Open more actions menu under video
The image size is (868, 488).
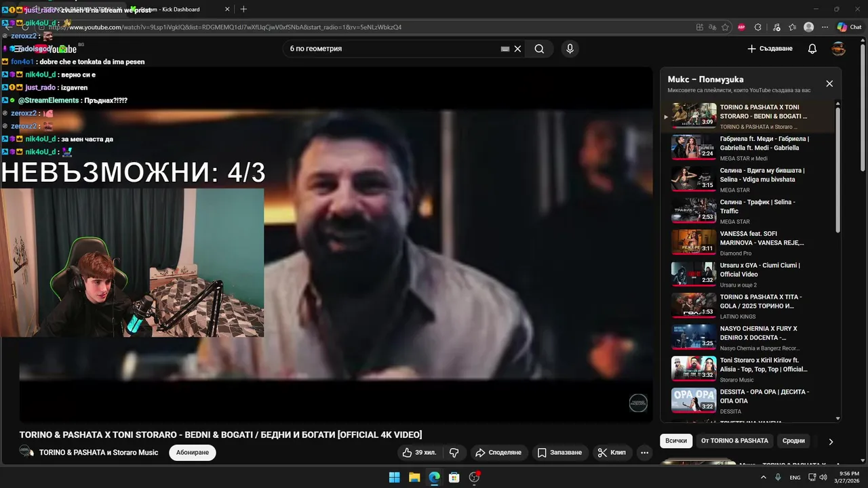click(x=645, y=452)
